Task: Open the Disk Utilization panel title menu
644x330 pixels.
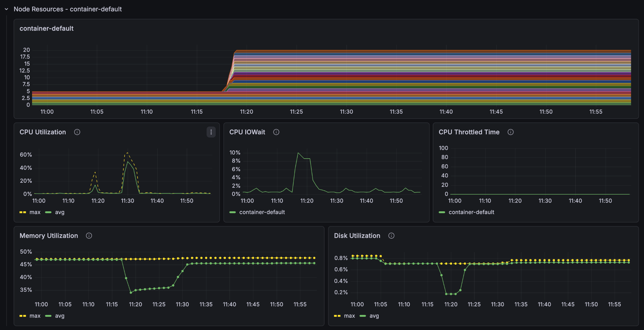Action: [357, 236]
